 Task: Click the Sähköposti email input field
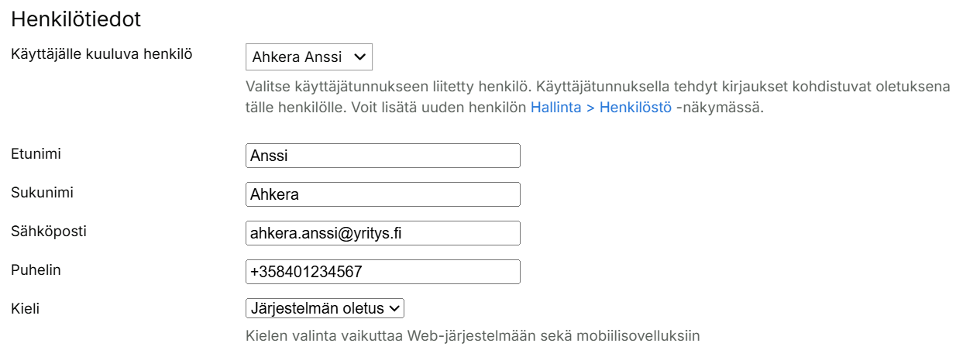tap(382, 233)
